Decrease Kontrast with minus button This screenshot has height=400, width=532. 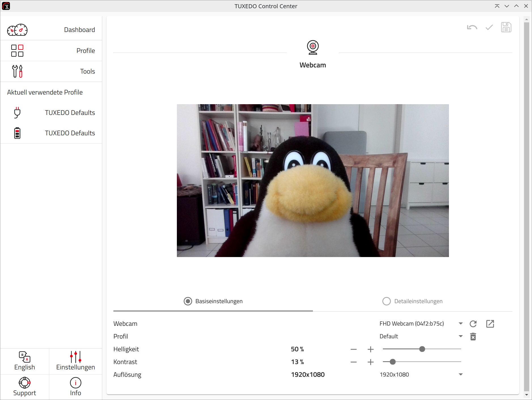coord(354,362)
